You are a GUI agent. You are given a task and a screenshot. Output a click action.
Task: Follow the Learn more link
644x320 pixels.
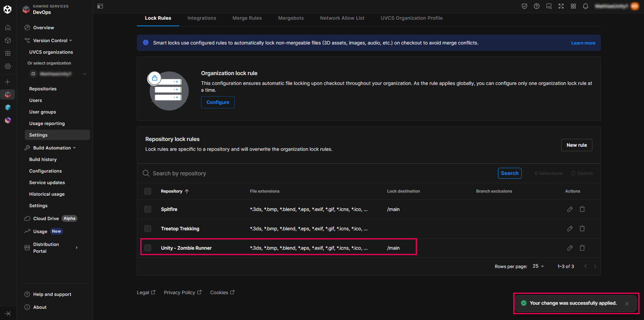pyautogui.click(x=583, y=43)
